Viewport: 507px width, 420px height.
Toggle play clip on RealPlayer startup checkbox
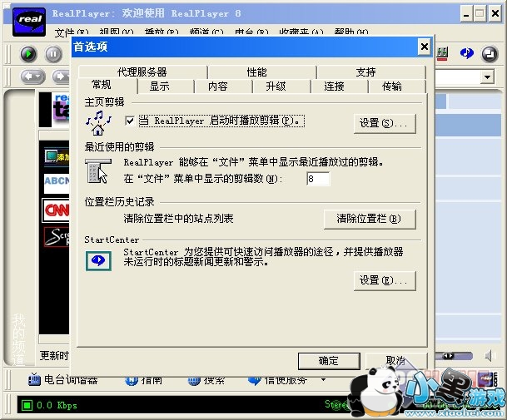(x=129, y=121)
